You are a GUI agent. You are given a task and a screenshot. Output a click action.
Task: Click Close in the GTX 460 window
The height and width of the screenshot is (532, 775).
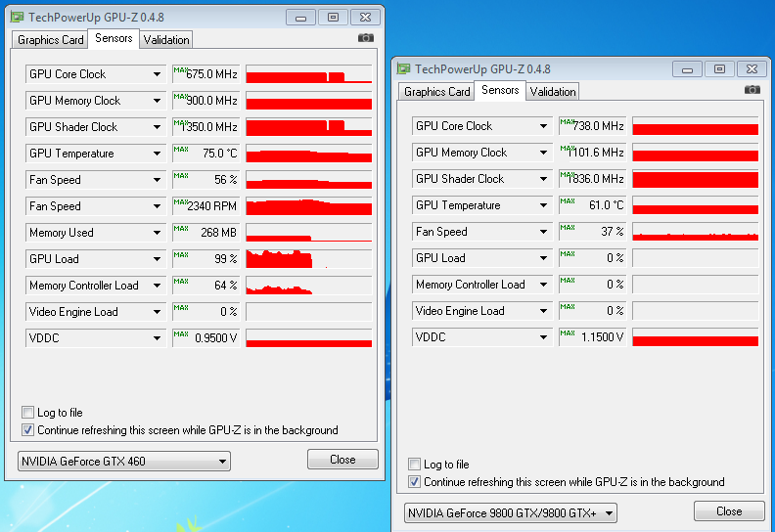342,460
